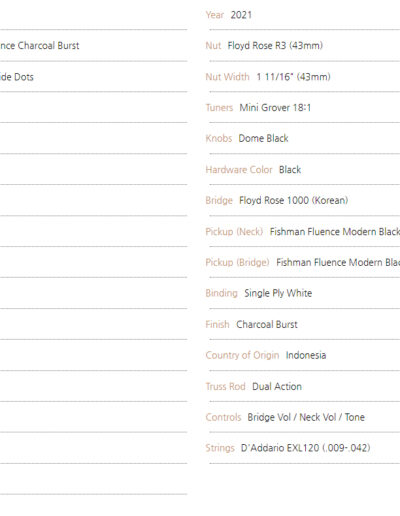Select the Pickup (Neck) Fishman Fluence text
Screen dimensions: 400x516
pos(303,232)
